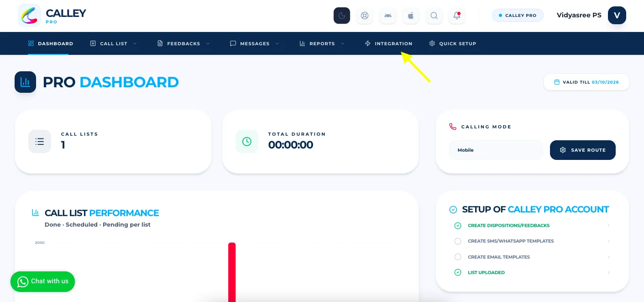
Task: Select Create SMS/WhatsApp Templates setup step
Action: tap(532, 241)
